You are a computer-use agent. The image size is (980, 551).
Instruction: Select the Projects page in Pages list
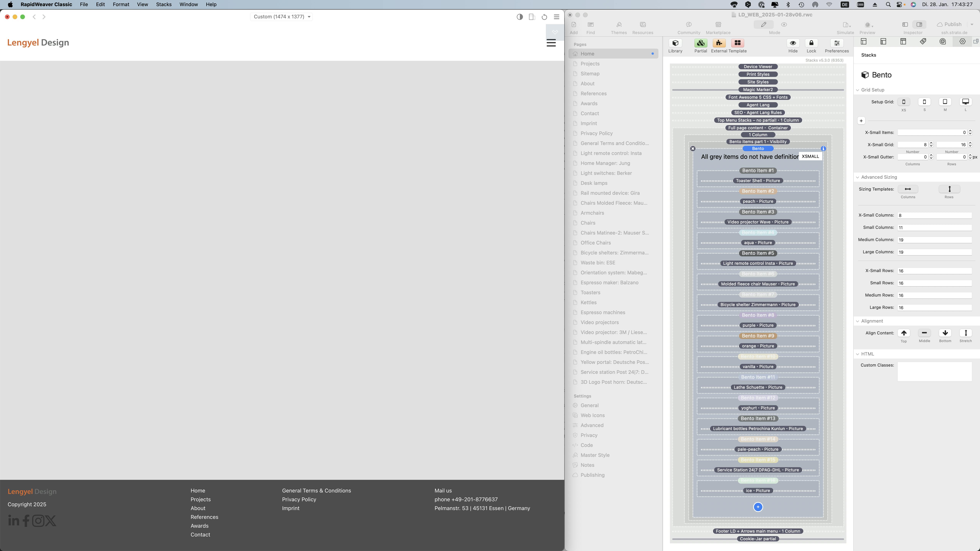[x=613, y=64]
